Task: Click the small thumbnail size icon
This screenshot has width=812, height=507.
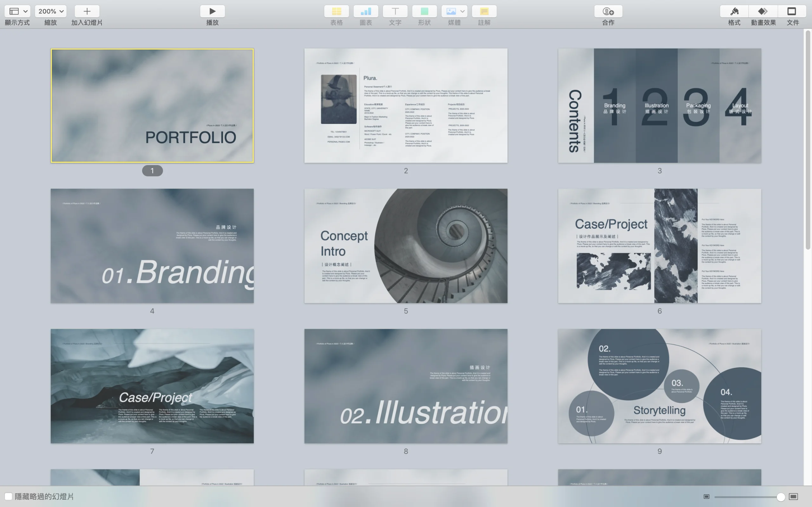Action: 706,497
